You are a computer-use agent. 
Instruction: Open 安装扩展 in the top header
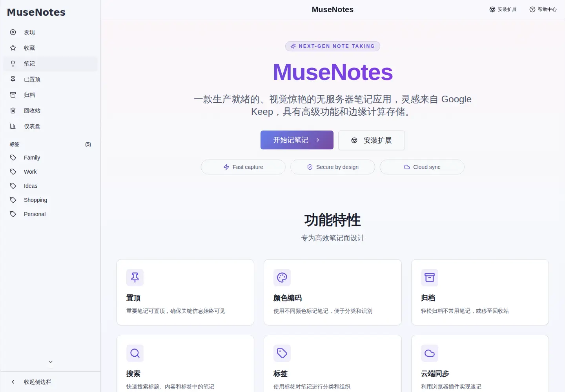[x=503, y=9]
